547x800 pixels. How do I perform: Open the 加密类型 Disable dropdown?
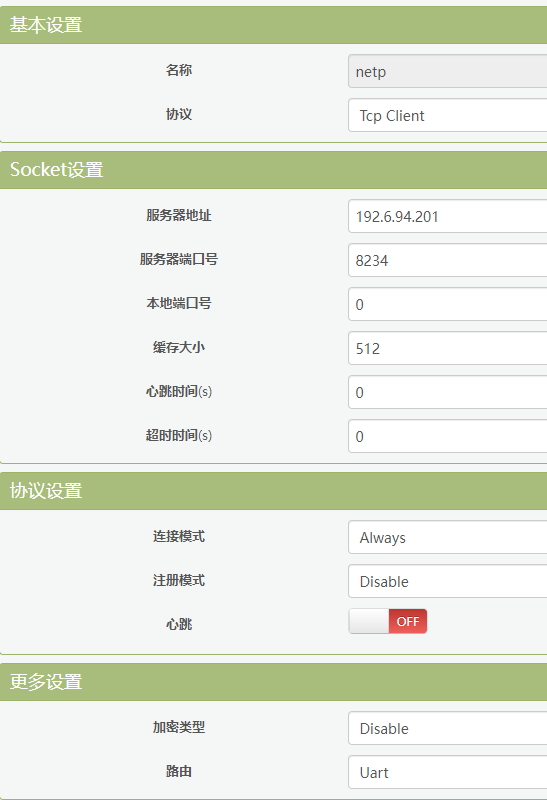[x=447, y=728]
